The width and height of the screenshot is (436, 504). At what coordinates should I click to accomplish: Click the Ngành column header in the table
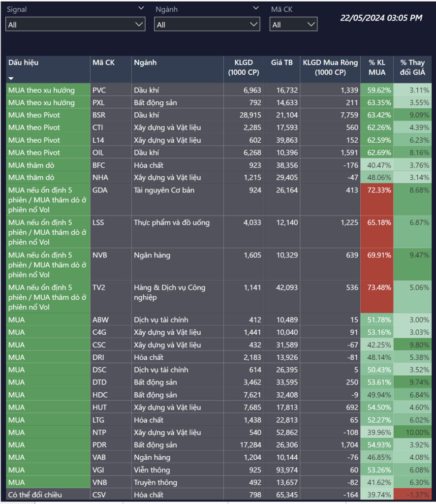[x=145, y=63]
